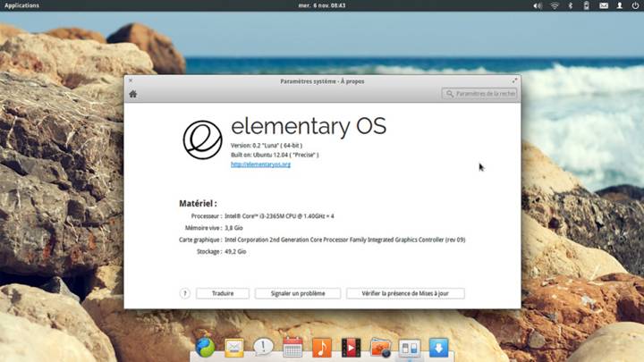Click Vérifier la présence de Mises à jour
644x362 pixels.
(405, 293)
